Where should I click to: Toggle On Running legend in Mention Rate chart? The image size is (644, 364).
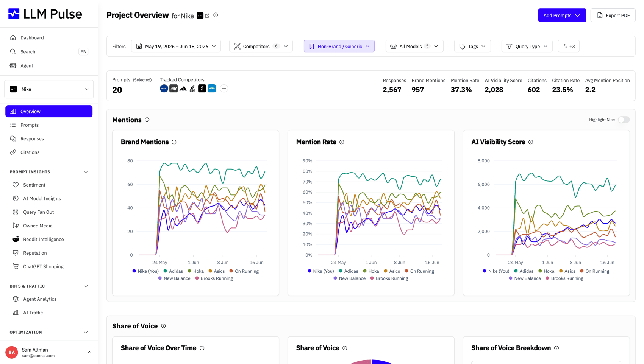pyautogui.click(x=419, y=271)
